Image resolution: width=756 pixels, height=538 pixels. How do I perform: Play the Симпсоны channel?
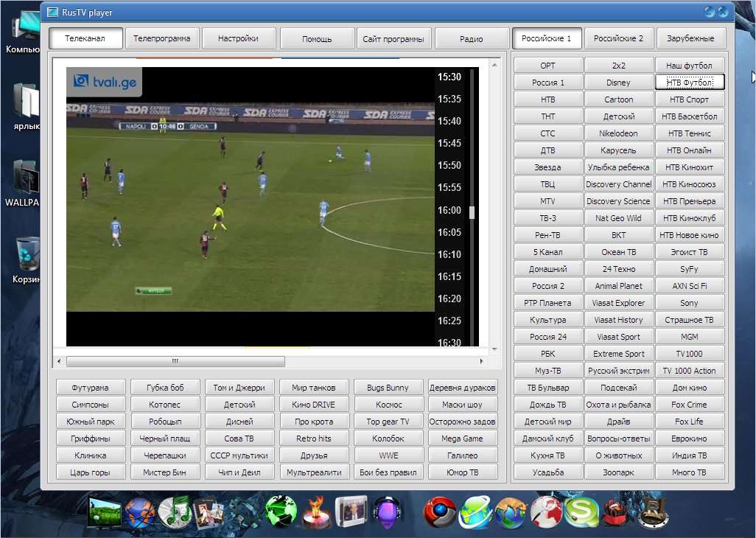(91, 405)
